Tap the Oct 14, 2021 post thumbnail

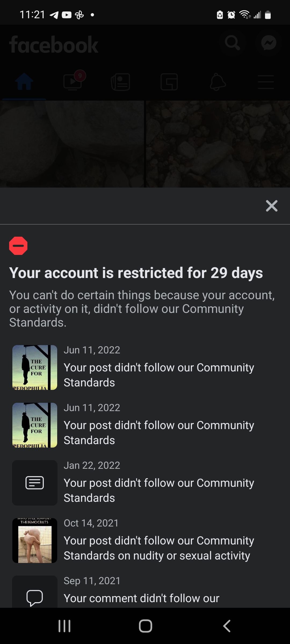pyautogui.click(x=35, y=540)
